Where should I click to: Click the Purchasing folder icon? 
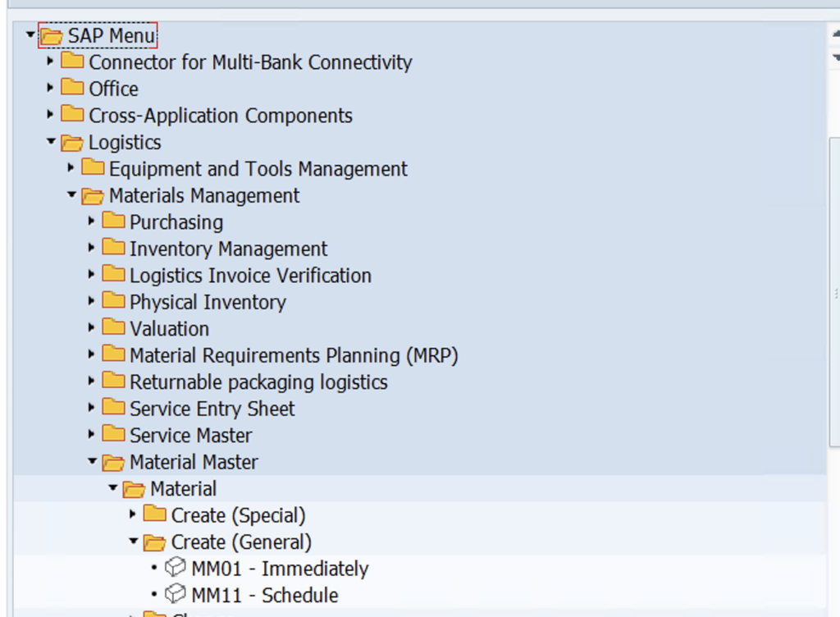113,220
